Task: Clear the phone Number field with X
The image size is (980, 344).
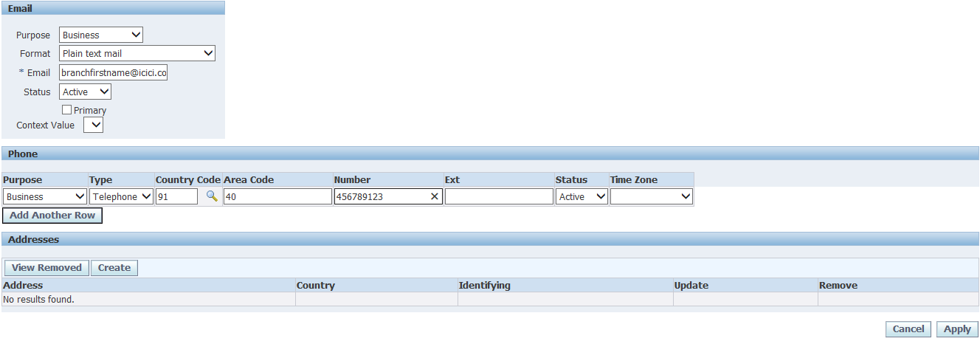Action: click(434, 196)
